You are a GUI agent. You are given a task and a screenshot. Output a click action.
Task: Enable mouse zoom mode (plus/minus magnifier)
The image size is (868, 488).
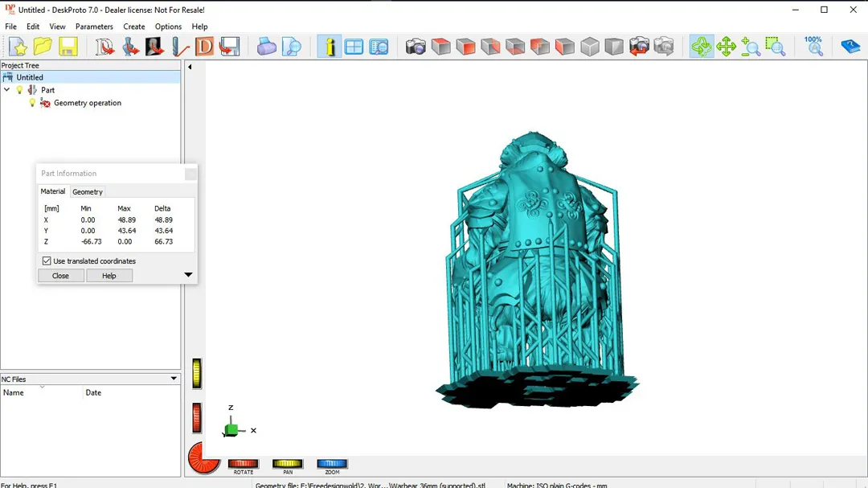point(750,47)
